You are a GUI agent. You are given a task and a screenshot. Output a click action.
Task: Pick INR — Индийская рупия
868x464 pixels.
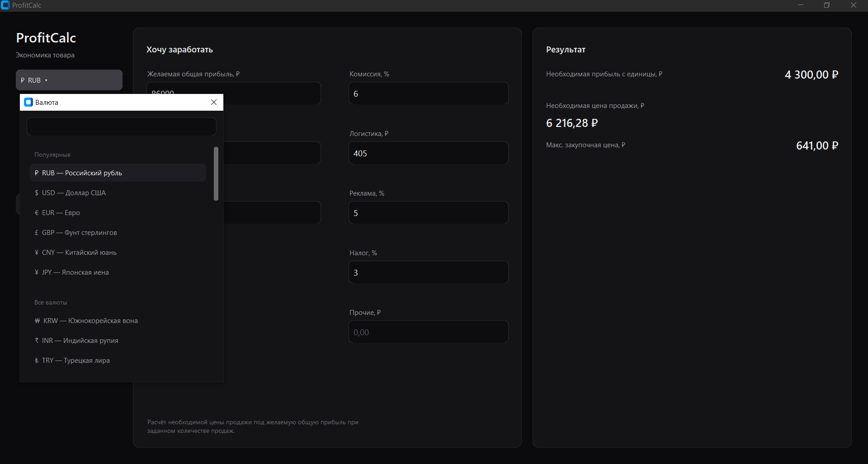point(118,341)
